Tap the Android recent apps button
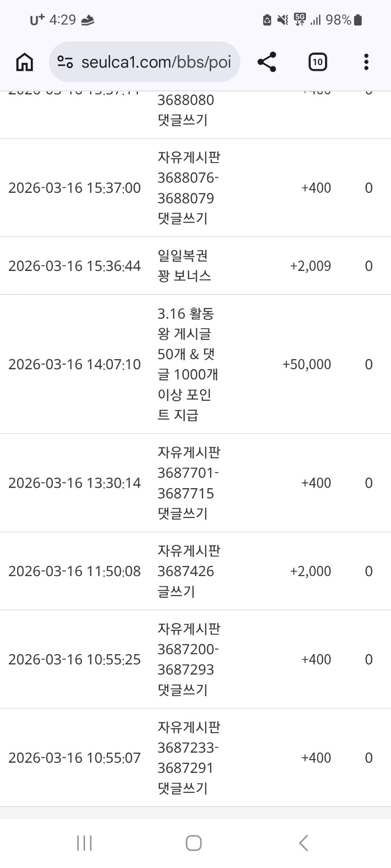391x868 pixels. pyautogui.click(x=84, y=843)
